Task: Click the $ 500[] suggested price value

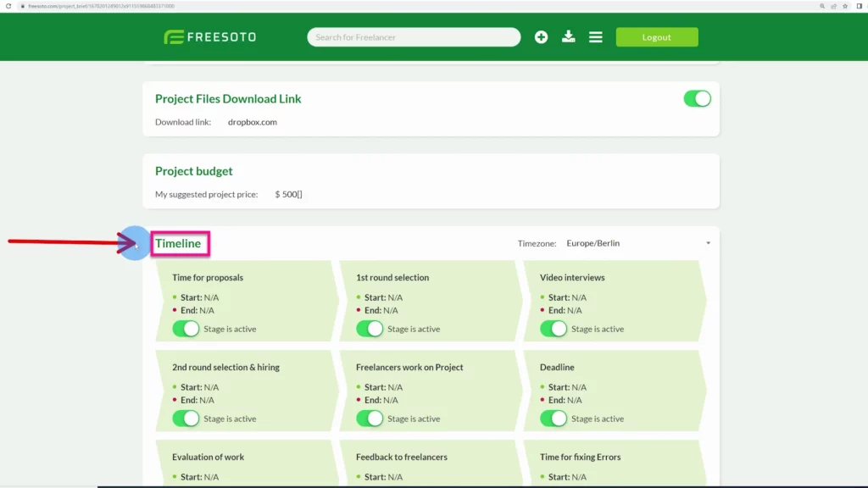Action: point(288,194)
